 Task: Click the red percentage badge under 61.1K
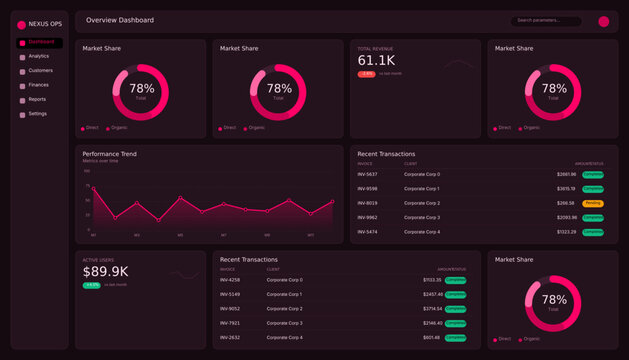point(366,74)
